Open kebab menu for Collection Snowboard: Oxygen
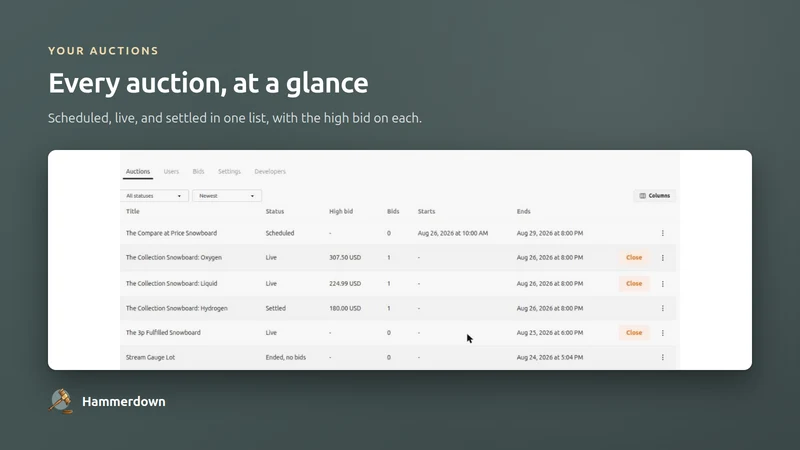 (663, 258)
